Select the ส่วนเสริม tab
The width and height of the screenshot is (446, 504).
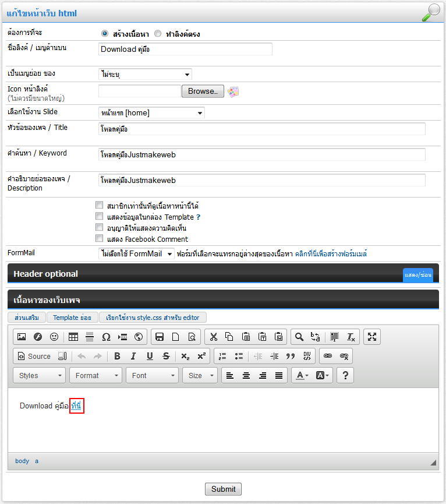(27, 318)
